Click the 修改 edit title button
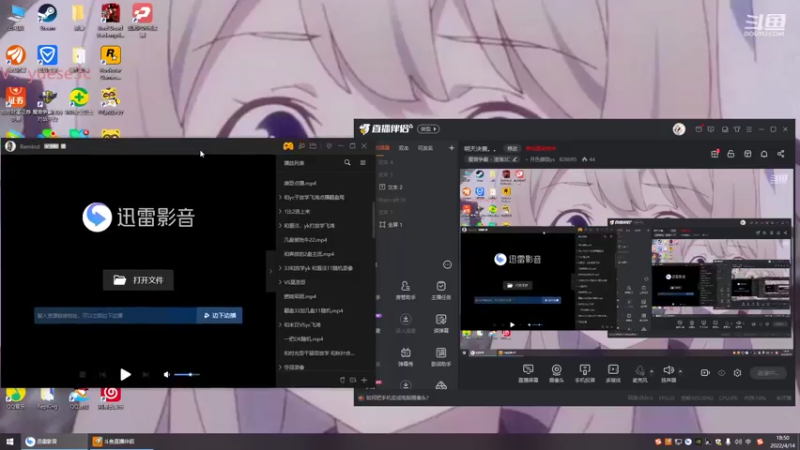Image resolution: width=800 pixels, height=450 pixels. coord(512,148)
